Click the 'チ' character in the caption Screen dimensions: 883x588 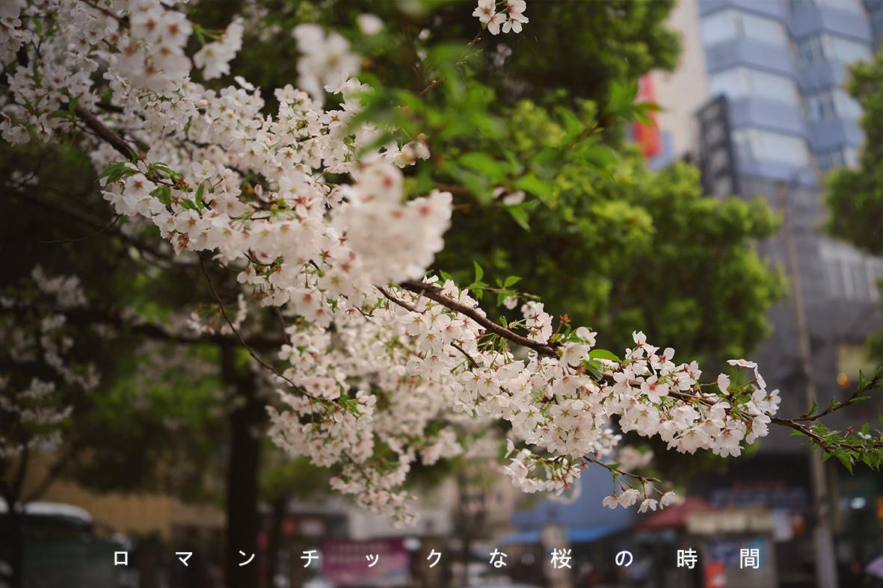(310, 558)
